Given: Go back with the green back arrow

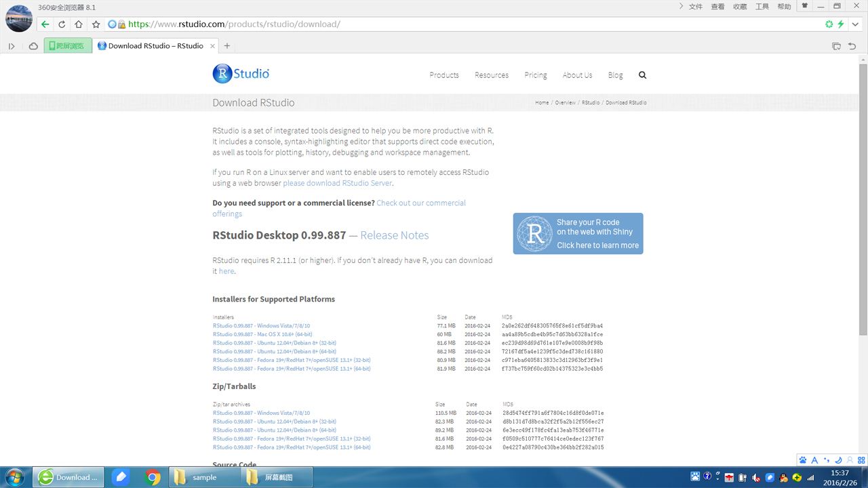Looking at the screenshot, I should click(x=45, y=24).
